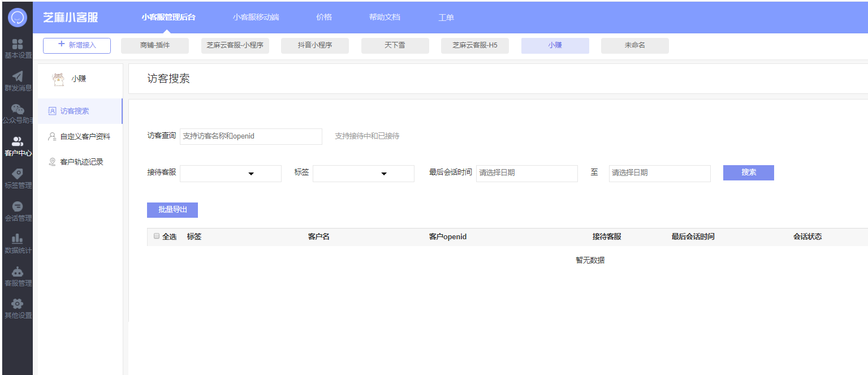Select the 天下雪 channel tab
Viewport: 868px width, 375px height.
[x=395, y=46]
